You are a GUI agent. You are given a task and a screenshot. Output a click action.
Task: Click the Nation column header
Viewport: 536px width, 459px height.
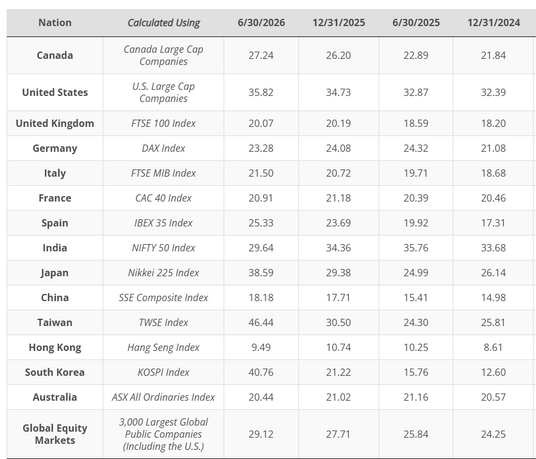click(x=55, y=23)
